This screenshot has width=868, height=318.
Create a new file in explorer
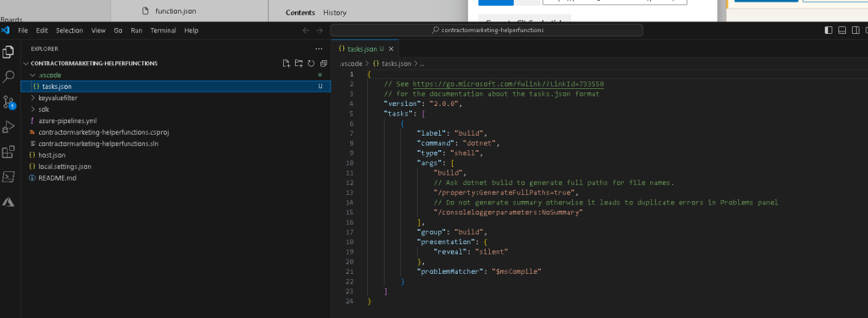click(287, 63)
